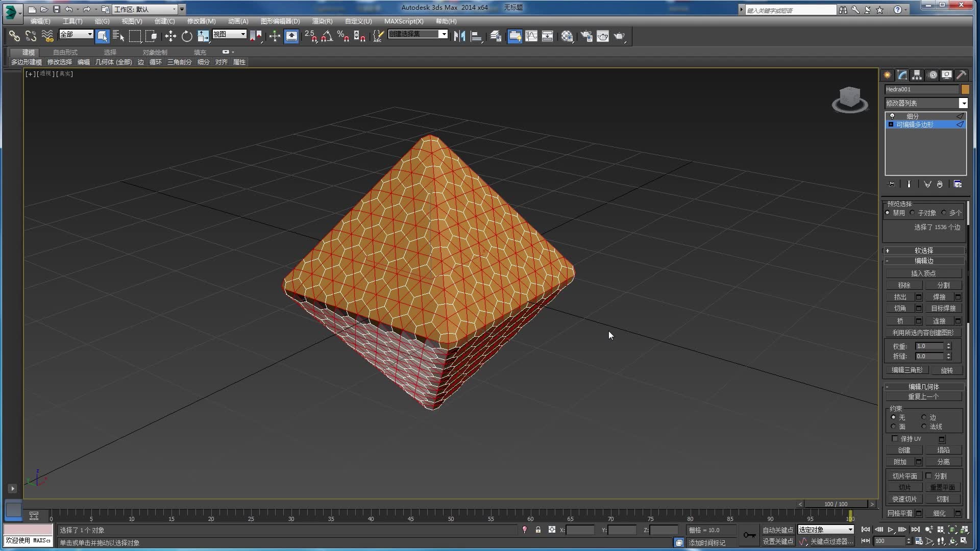Switch to the Create panel

[x=887, y=74]
